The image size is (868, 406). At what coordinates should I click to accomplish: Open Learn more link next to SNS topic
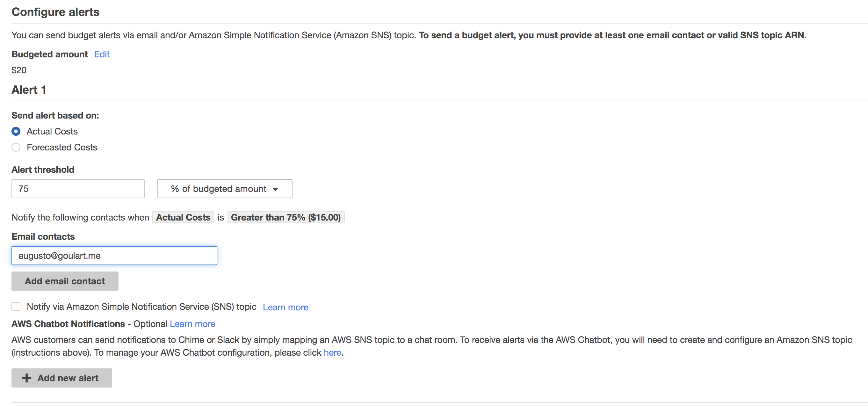[x=286, y=307]
